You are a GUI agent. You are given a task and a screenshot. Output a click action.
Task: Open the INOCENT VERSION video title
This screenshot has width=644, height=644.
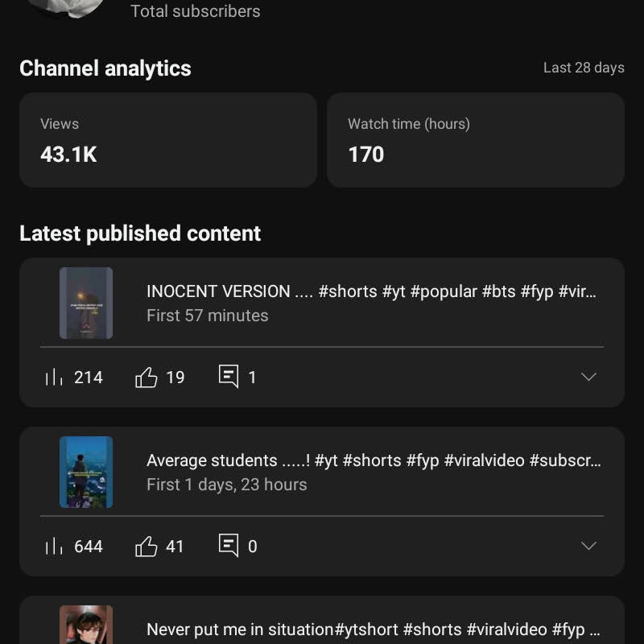click(371, 291)
